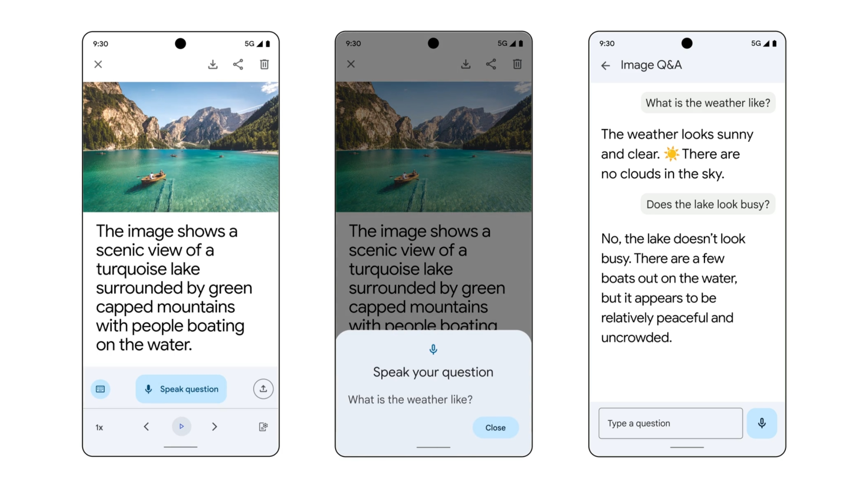
Task: Tap Close button on speak question modal
Action: [495, 427]
